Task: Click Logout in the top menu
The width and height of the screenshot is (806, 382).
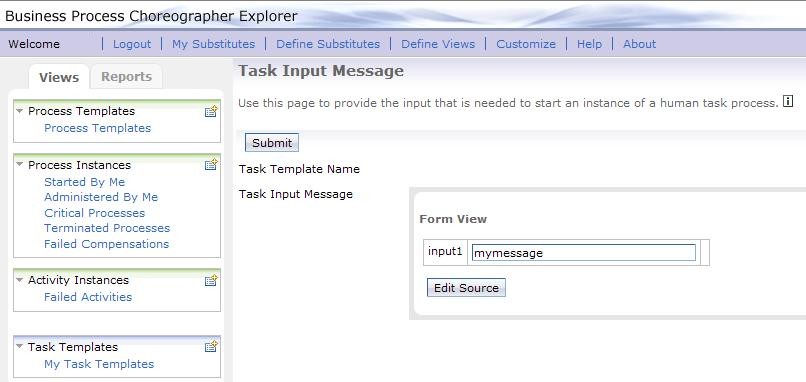Action: [132, 44]
